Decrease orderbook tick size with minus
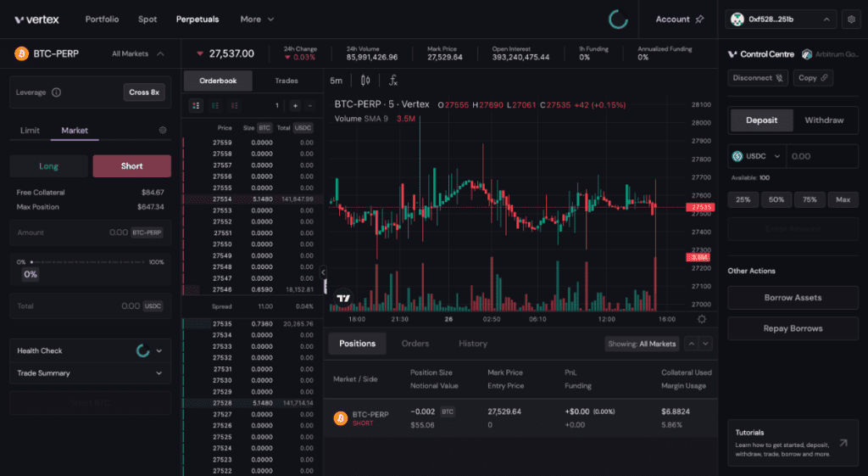Viewport: 868px width, 476px height. (310, 105)
